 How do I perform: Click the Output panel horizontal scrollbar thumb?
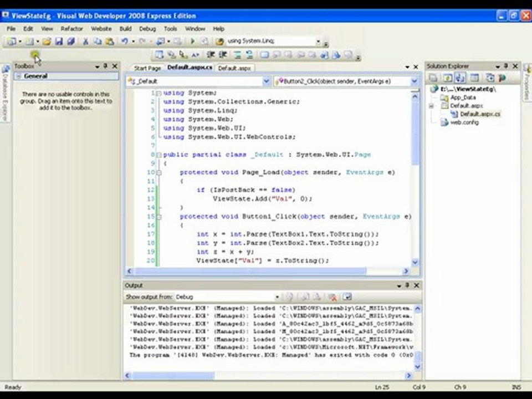coord(173,375)
